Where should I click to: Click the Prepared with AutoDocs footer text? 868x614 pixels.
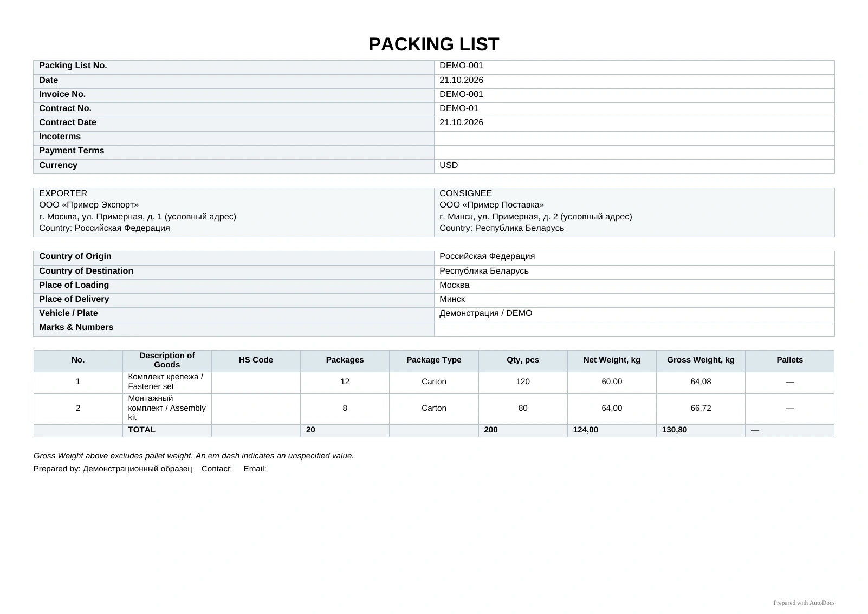[x=804, y=603]
